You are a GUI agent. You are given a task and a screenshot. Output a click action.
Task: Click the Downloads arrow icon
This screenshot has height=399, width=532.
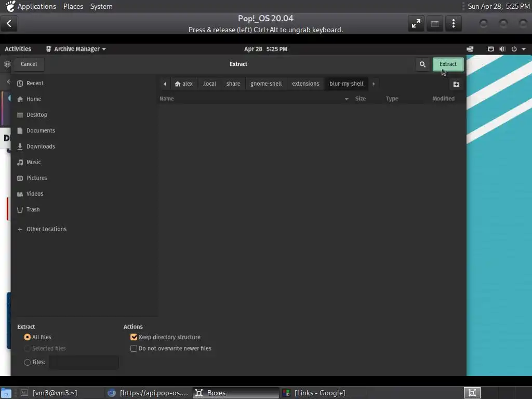point(20,147)
